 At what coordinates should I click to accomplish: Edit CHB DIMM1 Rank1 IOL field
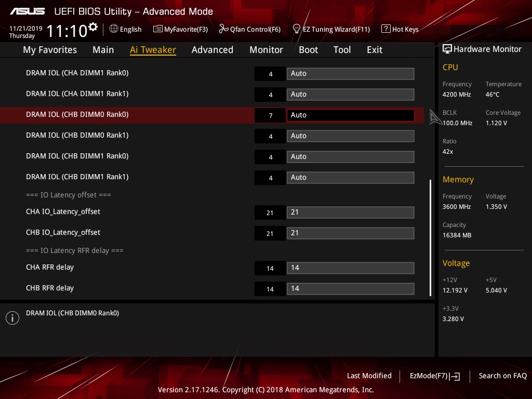point(351,178)
